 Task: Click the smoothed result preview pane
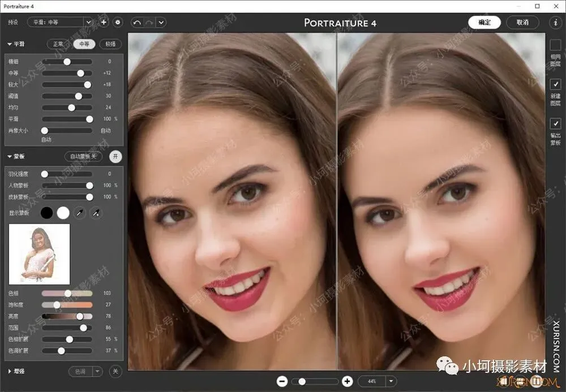click(441, 201)
